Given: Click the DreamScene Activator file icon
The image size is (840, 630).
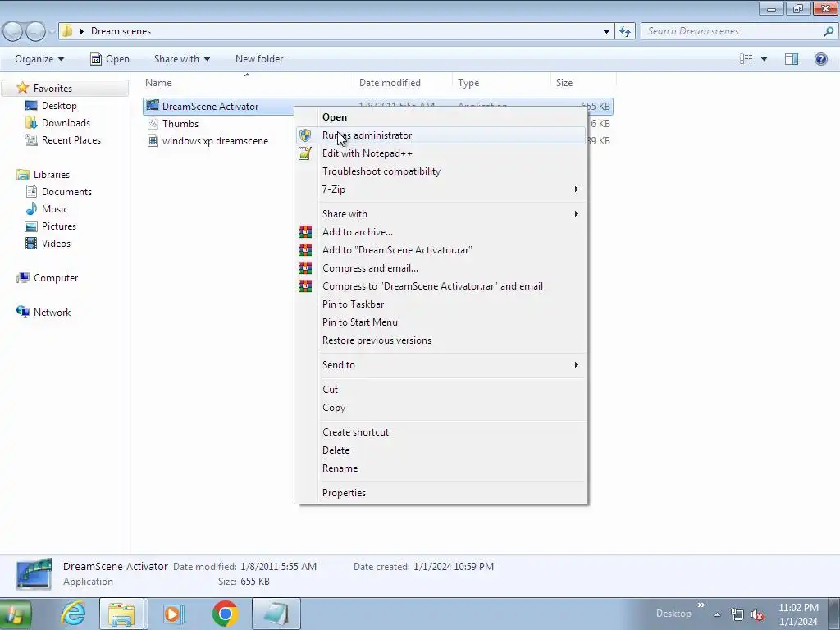Looking at the screenshot, I should coord(153,106).
